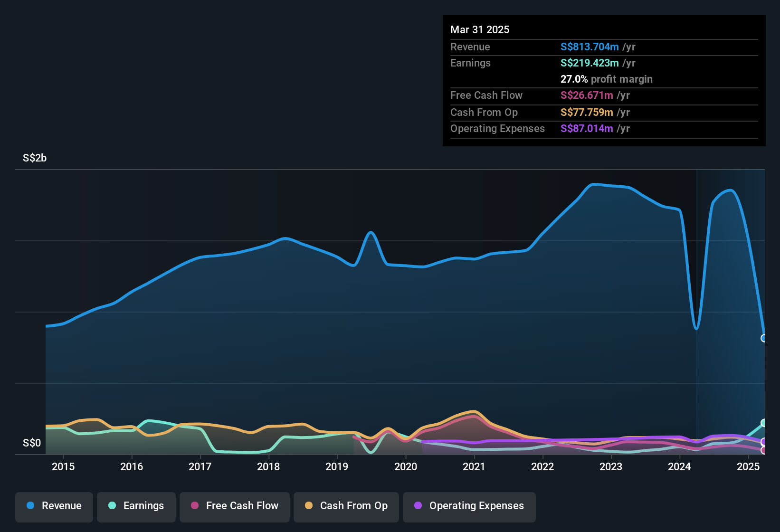780x532 pixels.
Task: Click the S$0 y-axis label
Action: 32,443
